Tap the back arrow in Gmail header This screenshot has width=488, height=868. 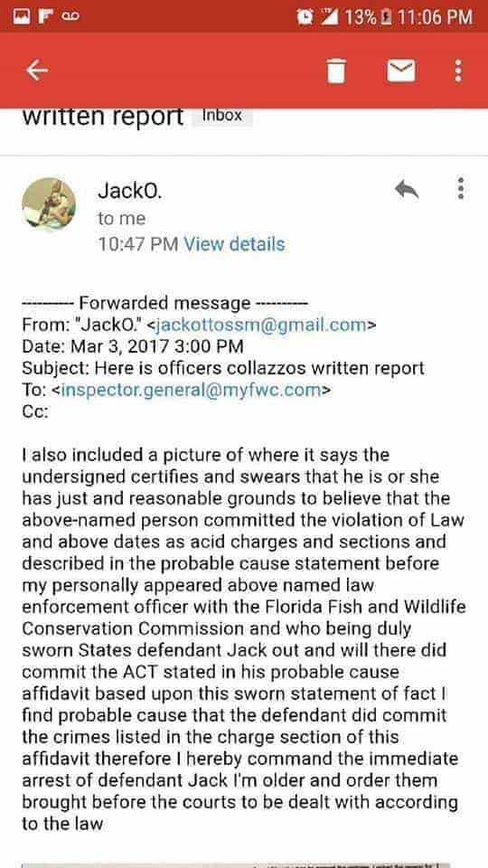click(37, 71)
